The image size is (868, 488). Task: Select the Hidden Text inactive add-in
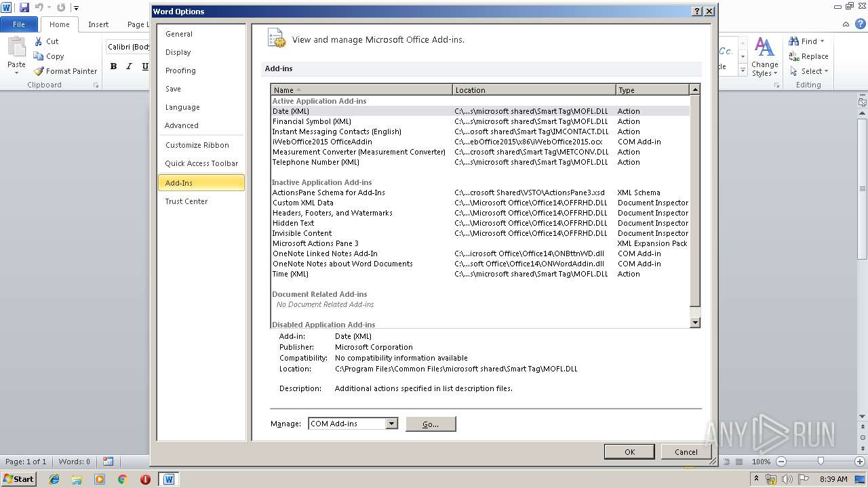click(x=480, y=223)
